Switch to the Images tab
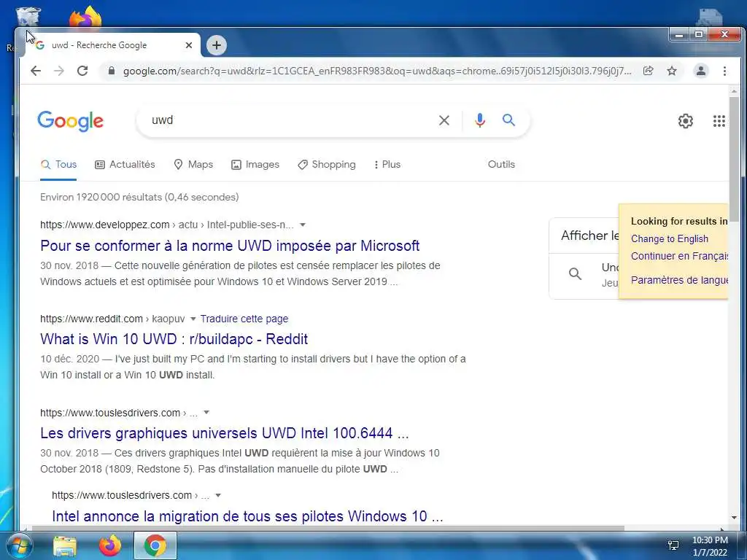747x560 pixels. [255, 164]
